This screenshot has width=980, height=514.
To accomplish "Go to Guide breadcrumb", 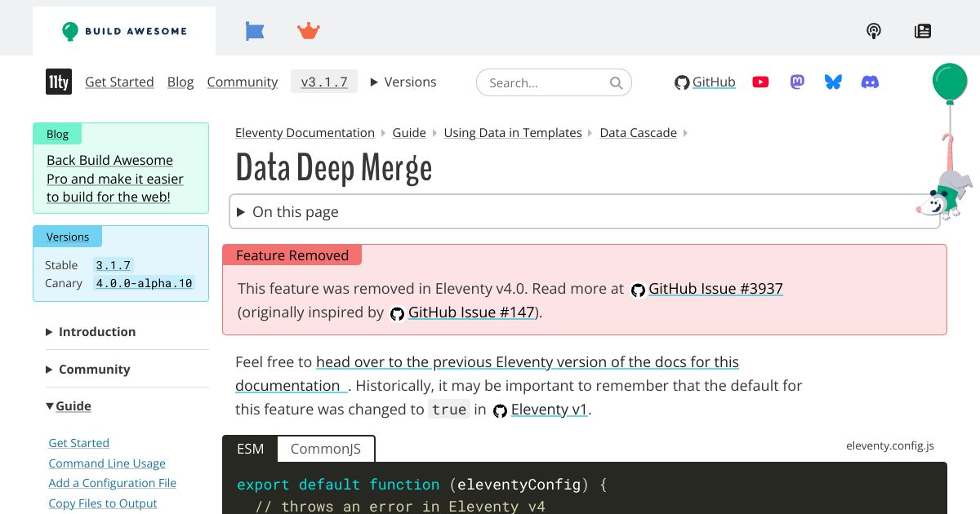I will pos(409,132).
